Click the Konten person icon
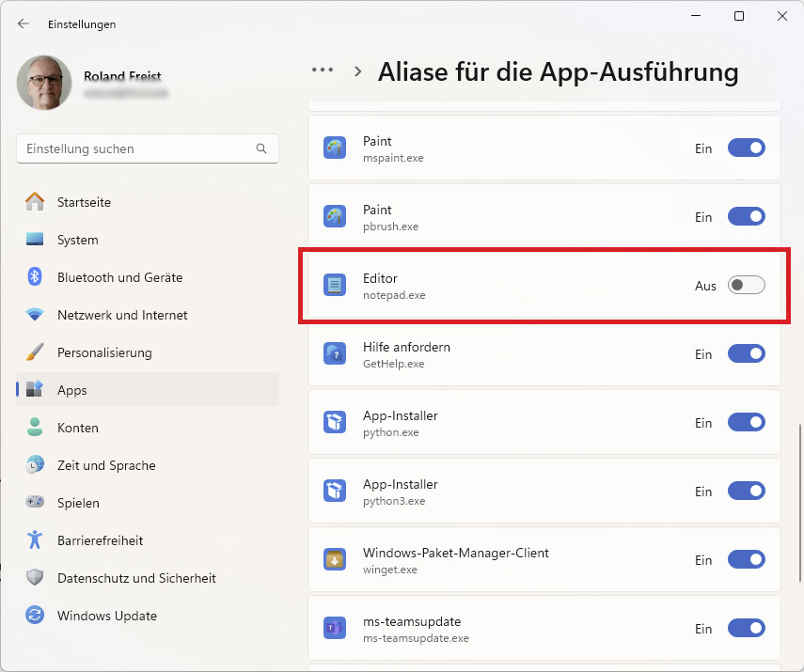This screenshot has height=672, width=804. coord(35,427)
